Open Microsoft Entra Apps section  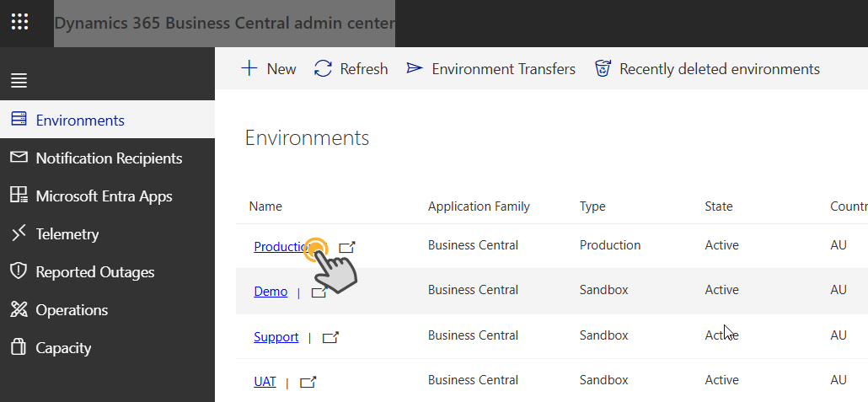coord(104,196)
